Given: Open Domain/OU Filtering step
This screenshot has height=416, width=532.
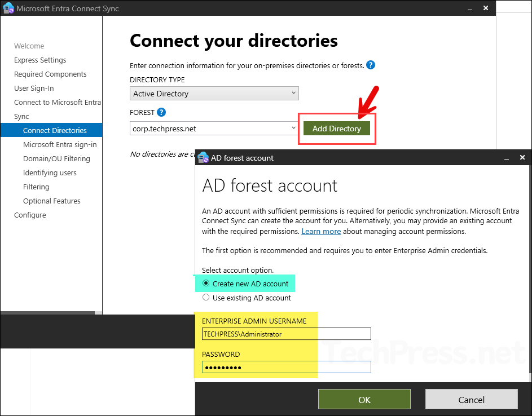Looking at the screenshot, I should click(x=56, y=158).
